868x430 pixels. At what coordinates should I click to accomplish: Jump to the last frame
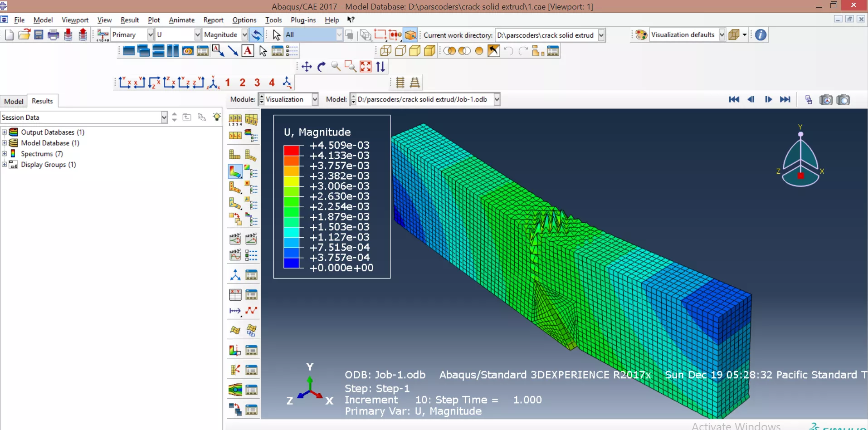point(785,99)
